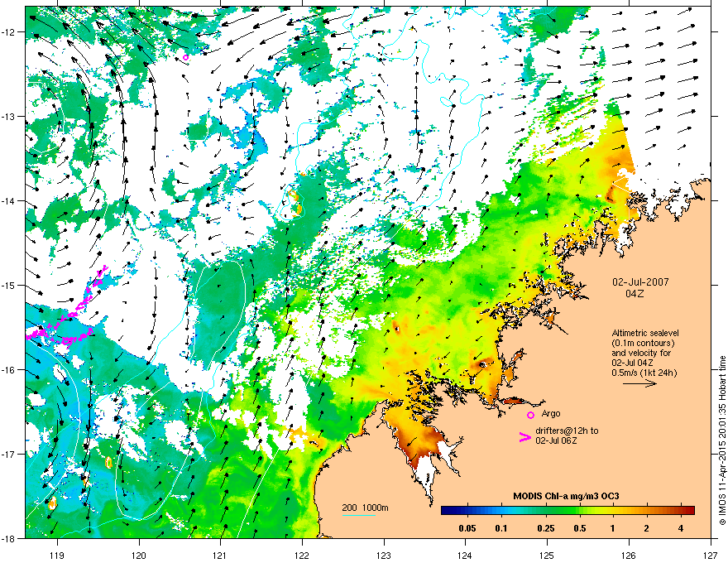728x563 pixels.
Task: Click the latitude axis label "-12"
Action: point(9,32)
